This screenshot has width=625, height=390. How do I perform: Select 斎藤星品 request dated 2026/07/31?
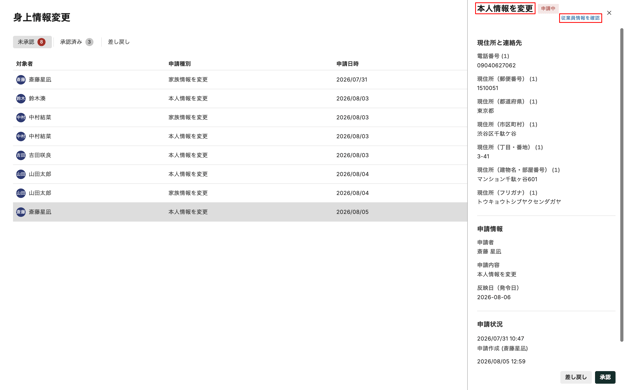point(240,80)
